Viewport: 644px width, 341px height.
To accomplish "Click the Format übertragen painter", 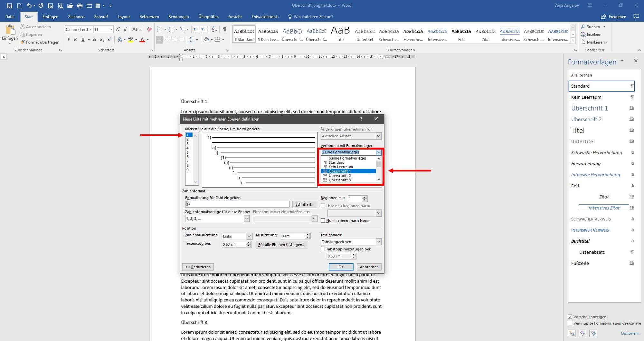I will point(40,42).
